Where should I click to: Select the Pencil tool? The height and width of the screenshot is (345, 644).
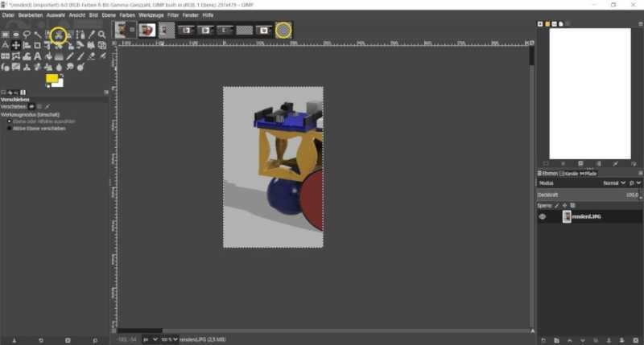coord(70,56)
